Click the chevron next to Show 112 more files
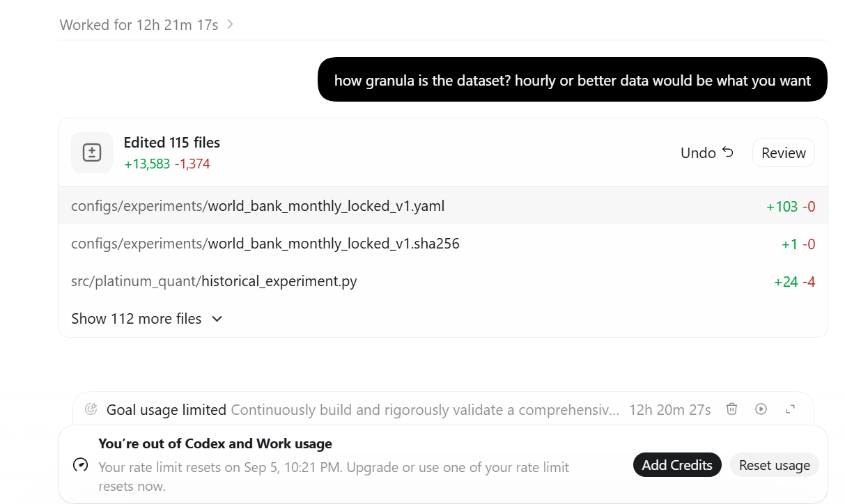Screen dimensions: 845x504 click(217, 319)
